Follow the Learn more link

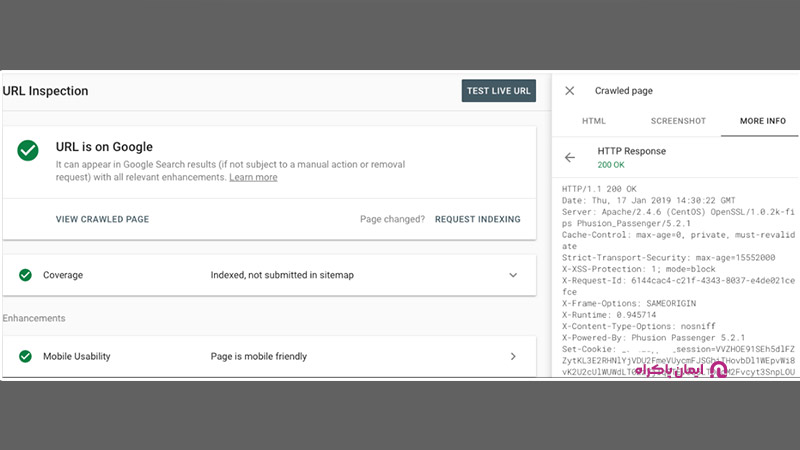click(x=253, y=178)
